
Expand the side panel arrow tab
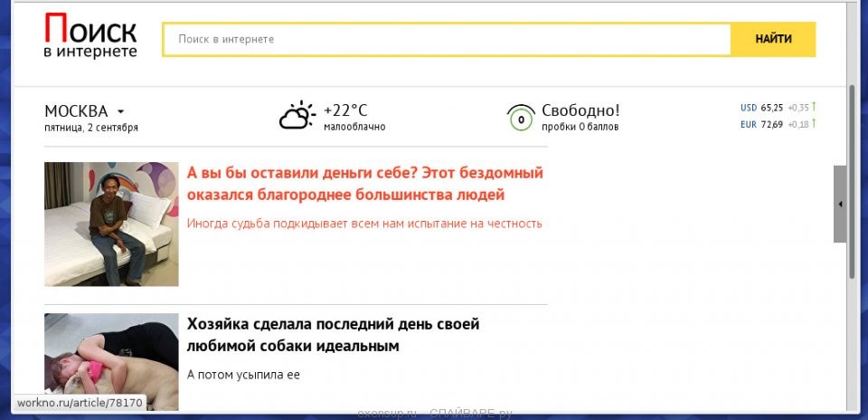tap(840, 204)
